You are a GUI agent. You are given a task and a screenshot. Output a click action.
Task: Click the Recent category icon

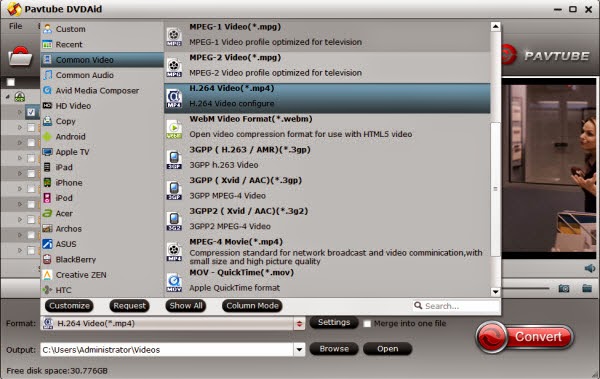click(47, 44)
